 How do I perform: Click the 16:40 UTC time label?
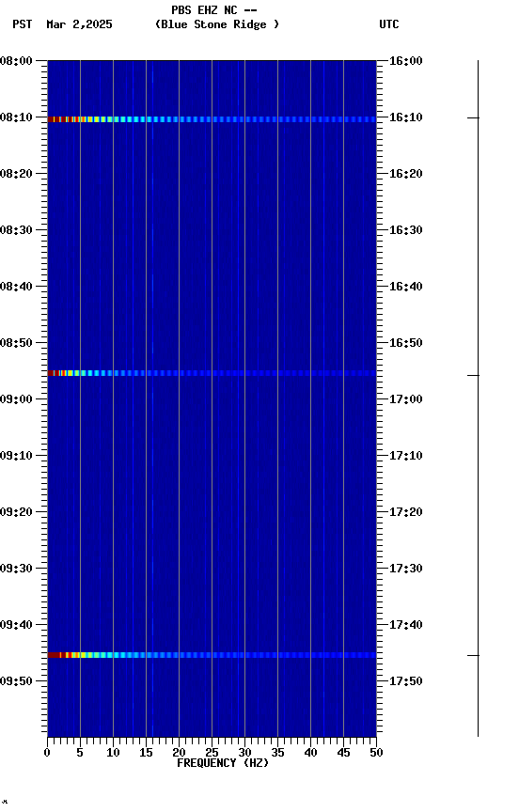pyautogui.click(x=406, y=287)
